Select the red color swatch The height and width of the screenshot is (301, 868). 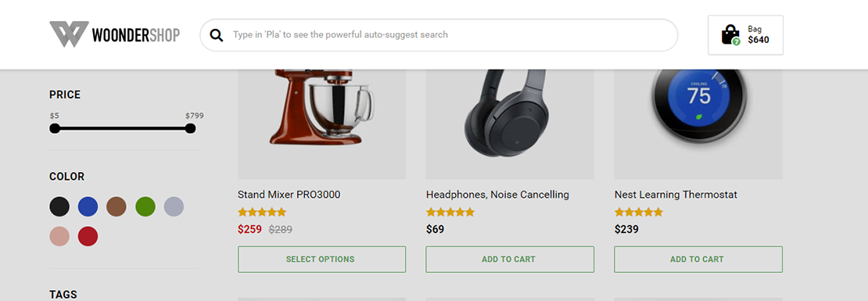88,236
